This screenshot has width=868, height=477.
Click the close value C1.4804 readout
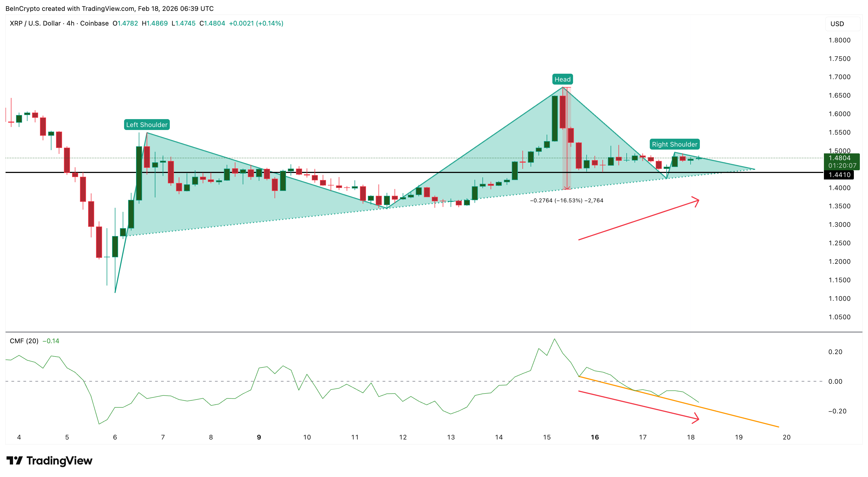click(x=212, y=23)
